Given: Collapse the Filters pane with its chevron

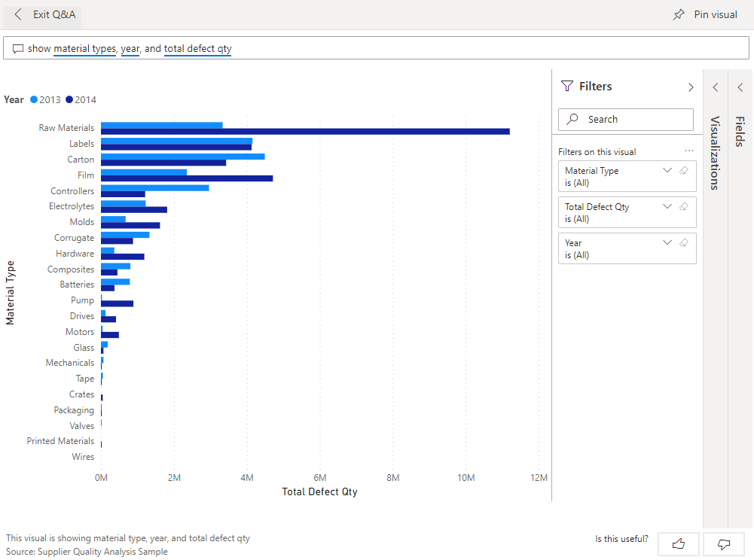Looking at the screenshot, I should (690, 86).
